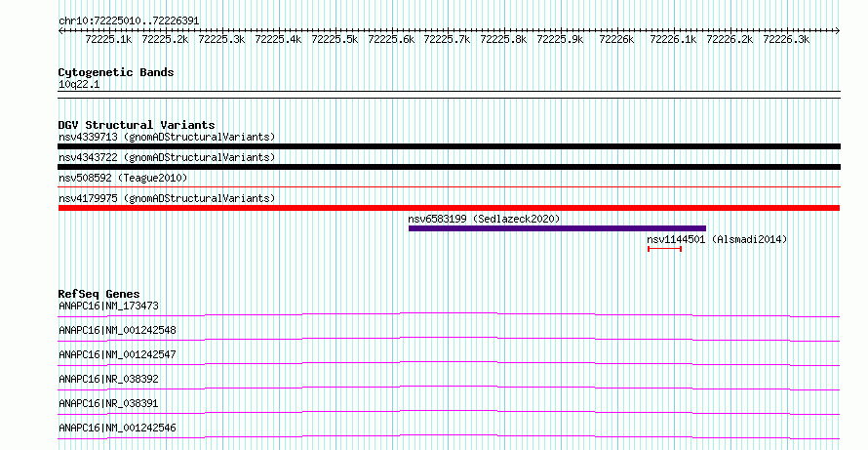Click the magenta line for NR_038392 transcript
The width and height of the screenshot is (868, 450).
[449, 388]
